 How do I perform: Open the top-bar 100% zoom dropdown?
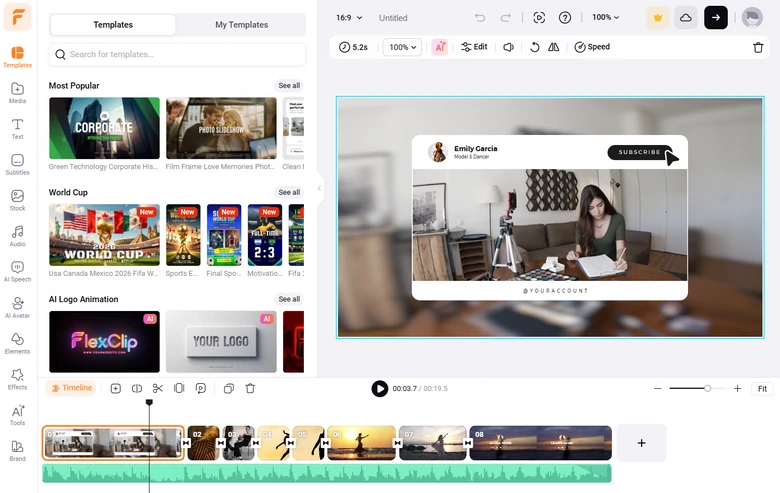click(x=605, y=17)
